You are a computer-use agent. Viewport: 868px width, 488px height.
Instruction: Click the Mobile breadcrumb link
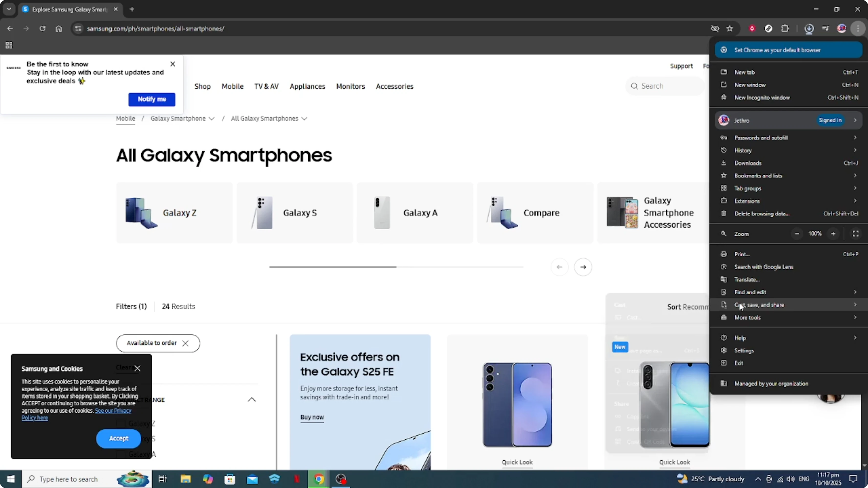tap(125, 118)
